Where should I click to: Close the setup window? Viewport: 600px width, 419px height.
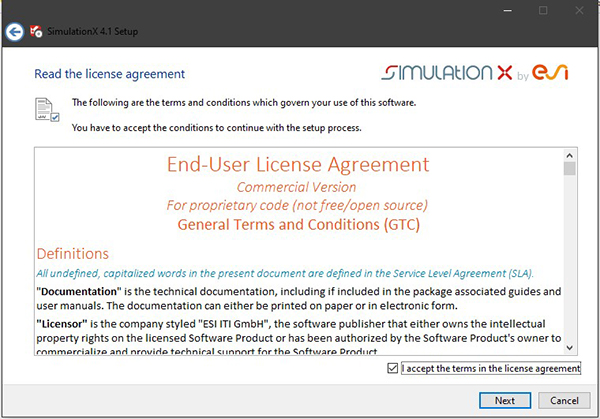[x=579, y=11]
